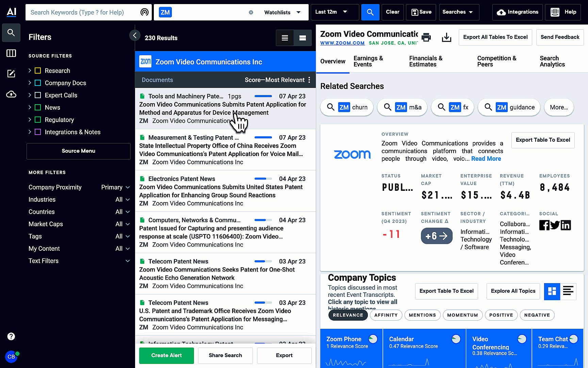
Task: Switch to Search Analytics tab
Action: point(552,61)
